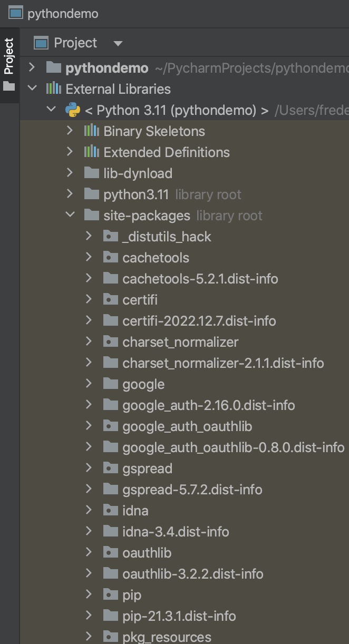Image resolution: width=349 pixels, height=644 pixels.
Task: Click the pip package folder icon
Action: click(111, 594)
